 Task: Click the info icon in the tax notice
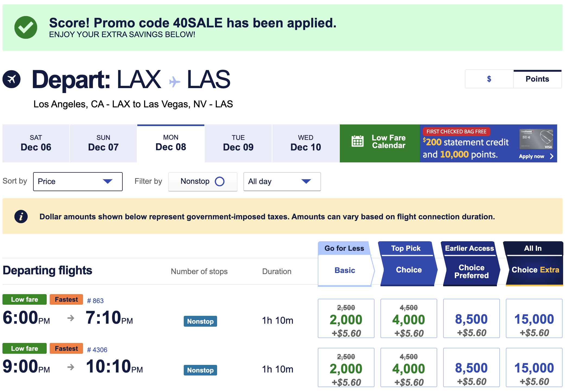point(21,217)
